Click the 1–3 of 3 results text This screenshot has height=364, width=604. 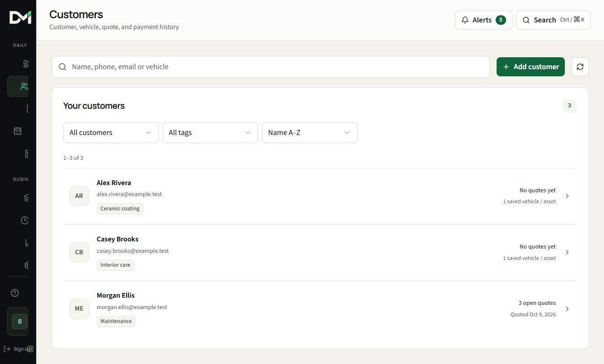pyautogui.click(x=73, y=158)
